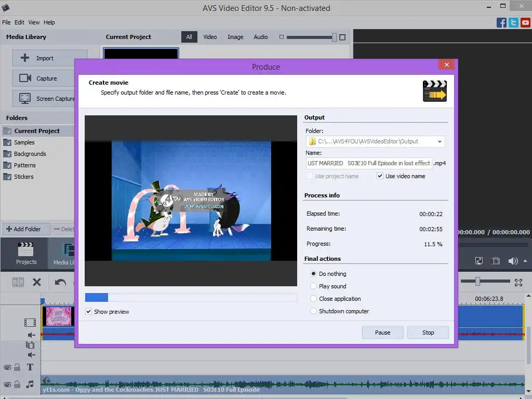The width and height of the screenshot is (532, 399).
Task: Click the Oggy audio clip on timeline
Action: pos(283,385)
